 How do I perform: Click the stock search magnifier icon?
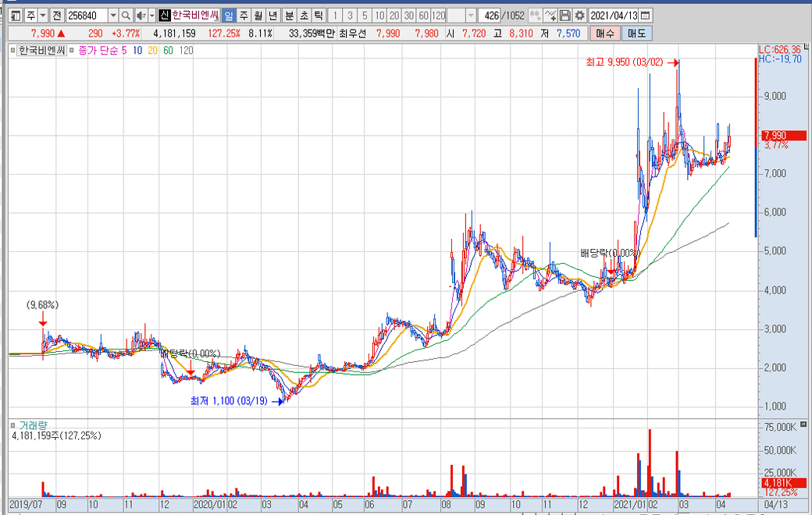pos(126,16)
